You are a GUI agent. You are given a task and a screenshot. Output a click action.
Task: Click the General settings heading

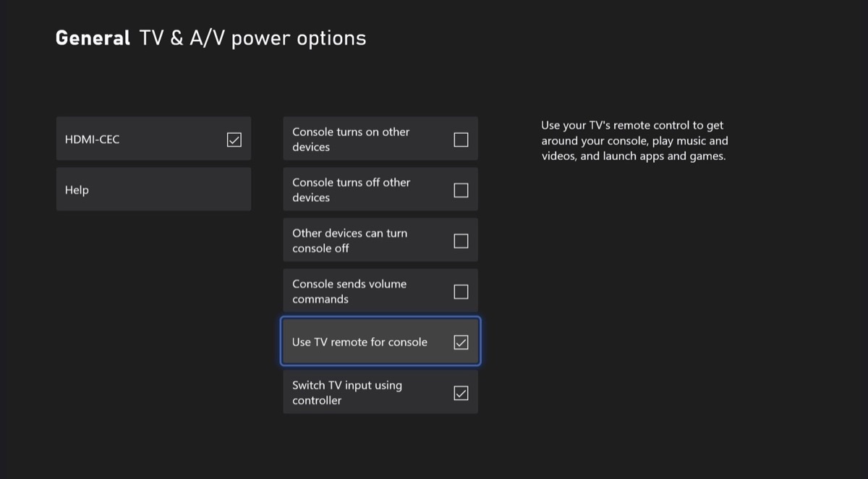(x=92, y=38)
